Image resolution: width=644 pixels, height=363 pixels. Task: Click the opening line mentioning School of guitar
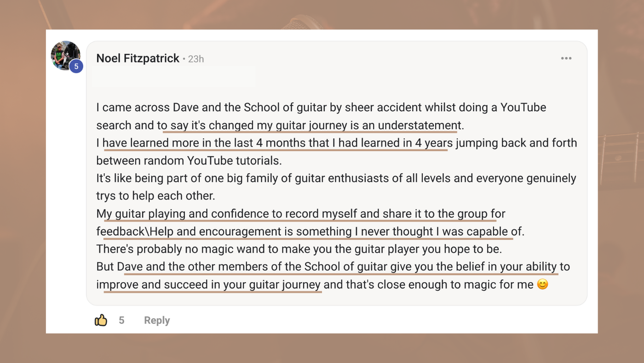tap(321, 108)
